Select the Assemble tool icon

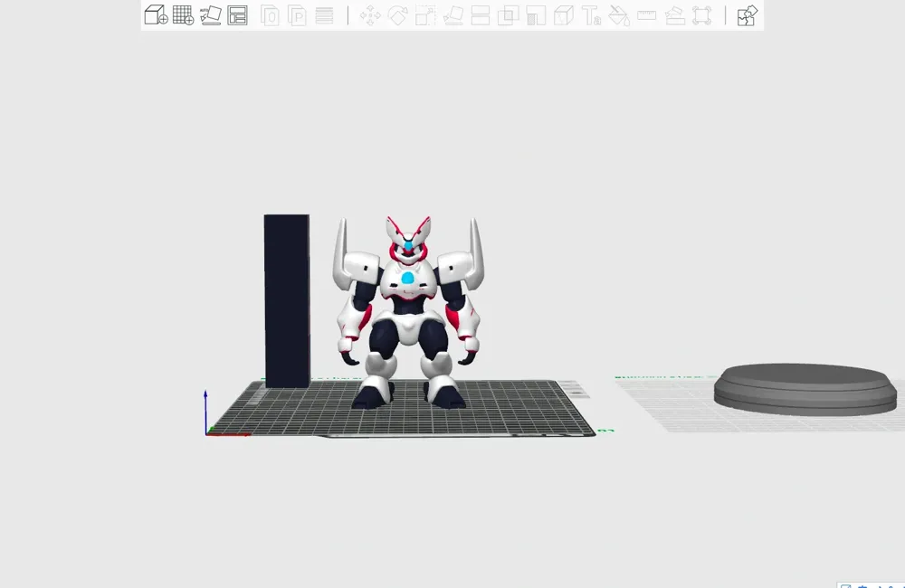674,15
